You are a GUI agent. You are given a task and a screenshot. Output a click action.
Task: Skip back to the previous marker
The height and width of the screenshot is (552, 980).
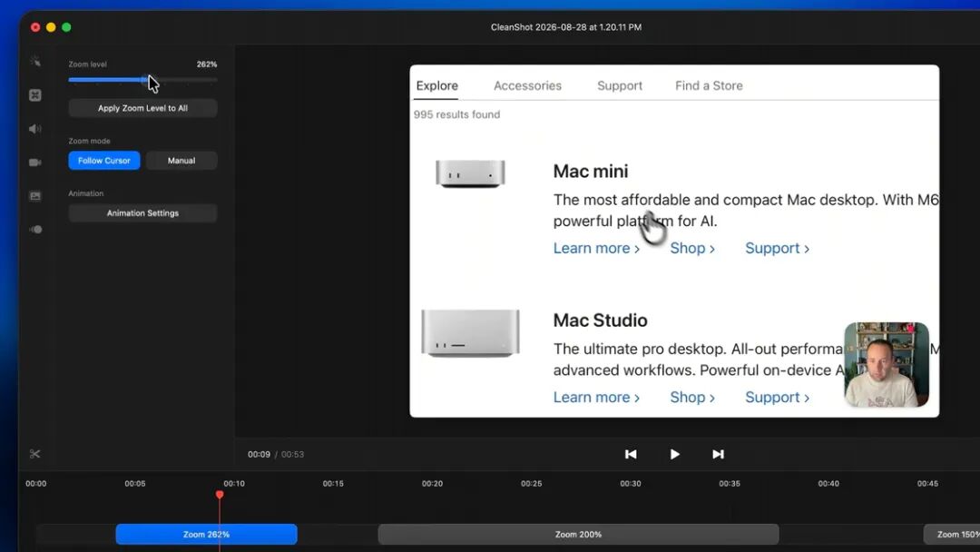(x=631, y=455)
